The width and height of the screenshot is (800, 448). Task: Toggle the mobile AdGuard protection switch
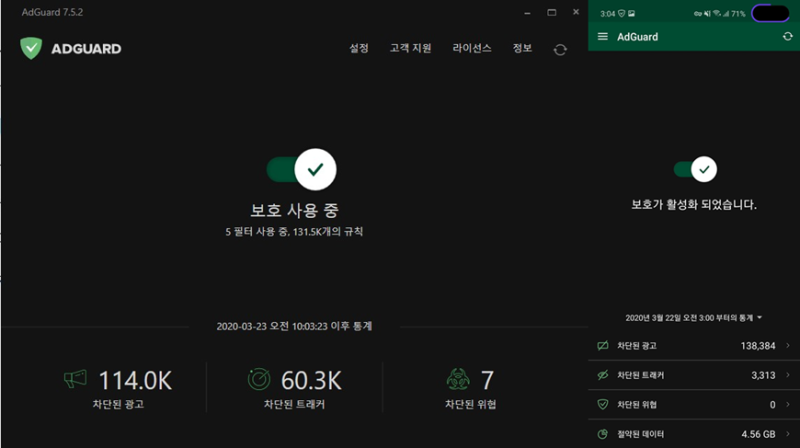(695, 169)
